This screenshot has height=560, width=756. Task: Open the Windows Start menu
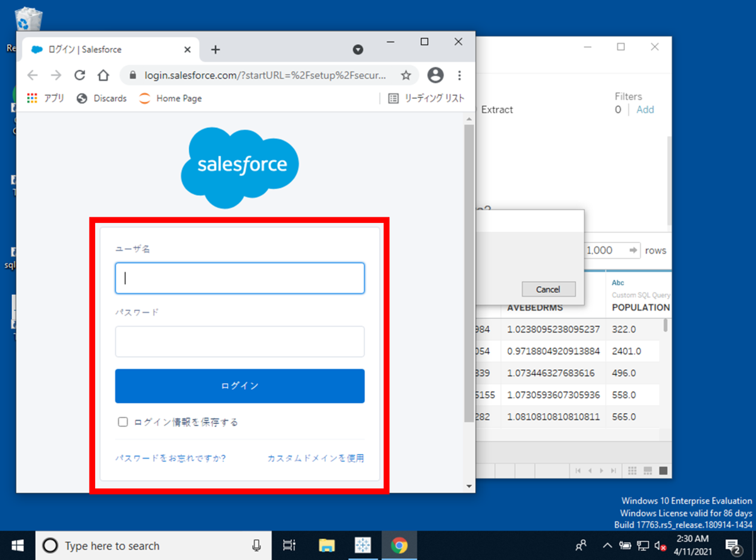[17, 545]
